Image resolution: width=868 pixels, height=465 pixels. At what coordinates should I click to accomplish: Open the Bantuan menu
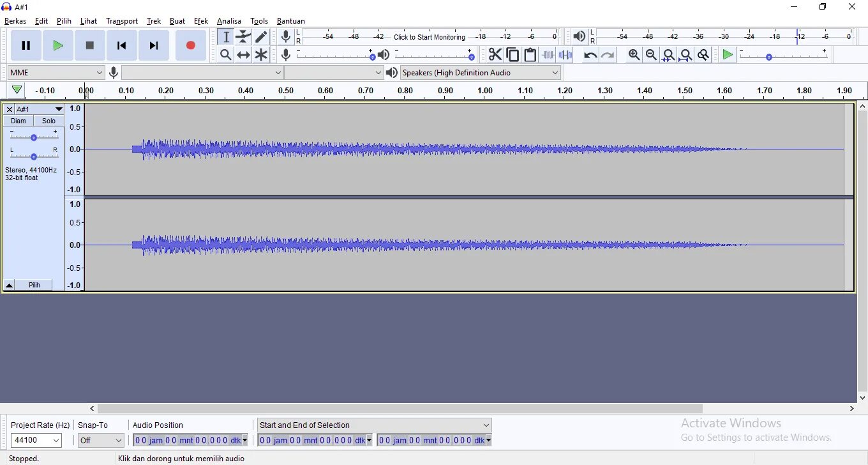[x=291, y=21]
